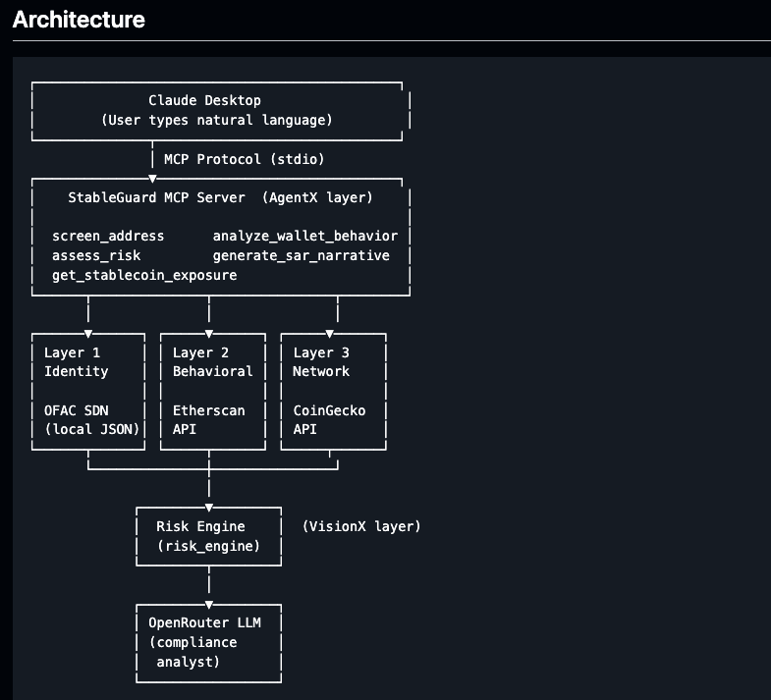Screen dimensions: 771x700
Task: Click the 'OFAC SDN' text
Action: point(77,410)
